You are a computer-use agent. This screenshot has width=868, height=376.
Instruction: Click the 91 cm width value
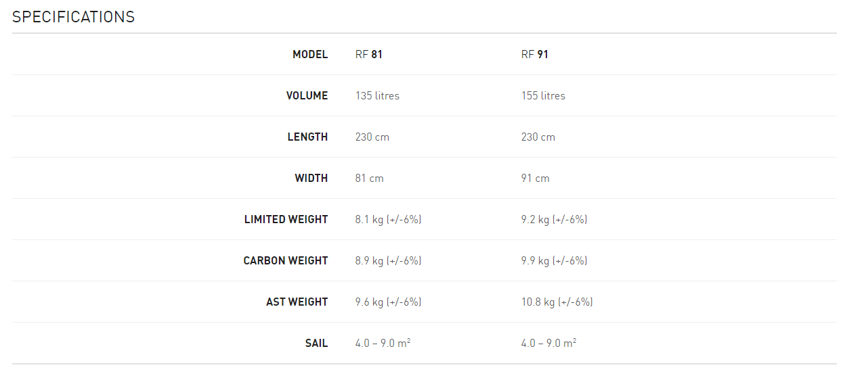535,178
